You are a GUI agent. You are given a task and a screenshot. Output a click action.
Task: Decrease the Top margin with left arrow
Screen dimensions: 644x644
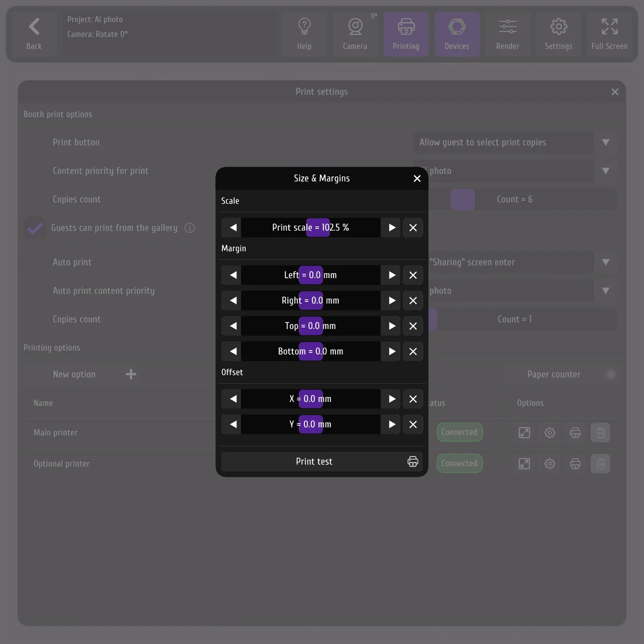tap(233, 326)
